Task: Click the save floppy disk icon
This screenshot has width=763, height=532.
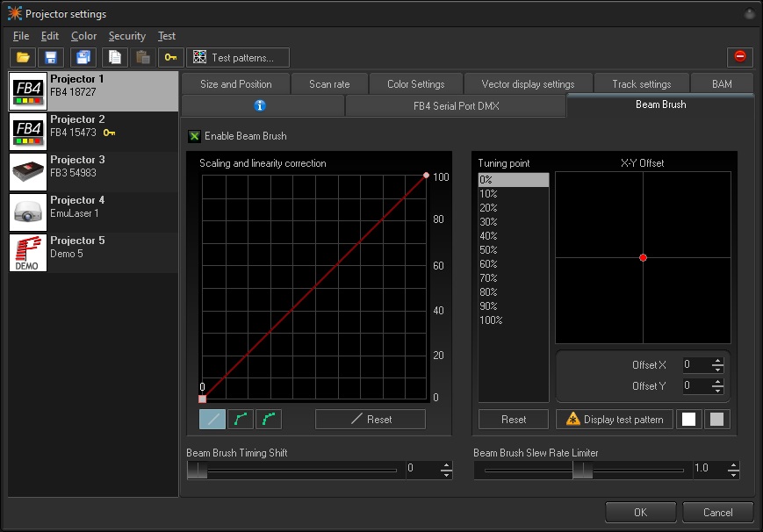Action: [x=51, y=57]
